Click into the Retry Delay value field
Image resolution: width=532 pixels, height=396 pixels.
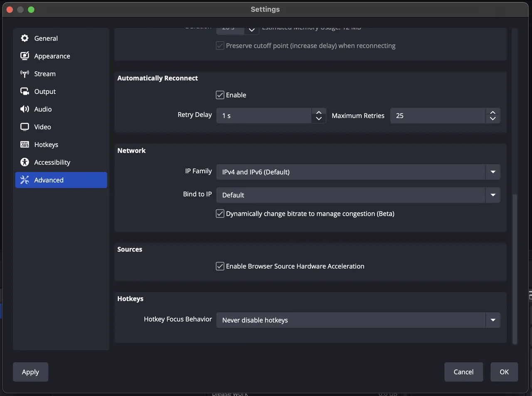coord(264,116)
